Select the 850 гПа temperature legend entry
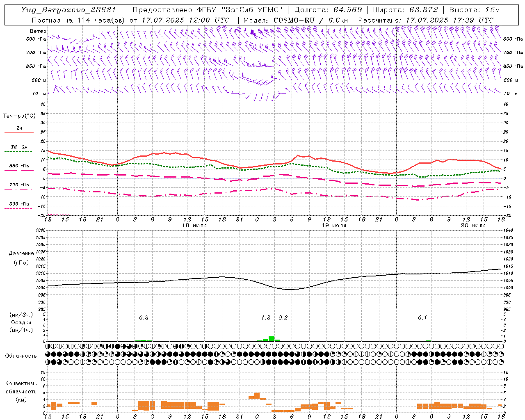Image resolution: width=525 pixels, height=420 pixels. coord(19,166)
